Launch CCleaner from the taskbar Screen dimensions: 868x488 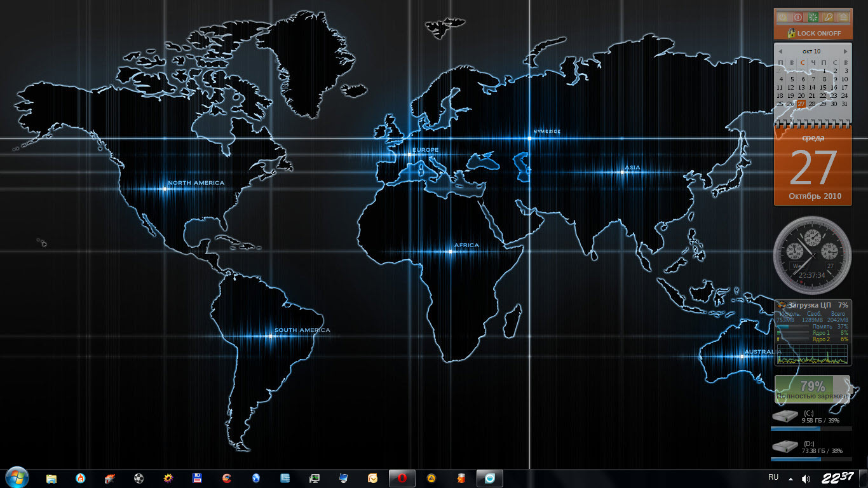[x=227, y=478]
